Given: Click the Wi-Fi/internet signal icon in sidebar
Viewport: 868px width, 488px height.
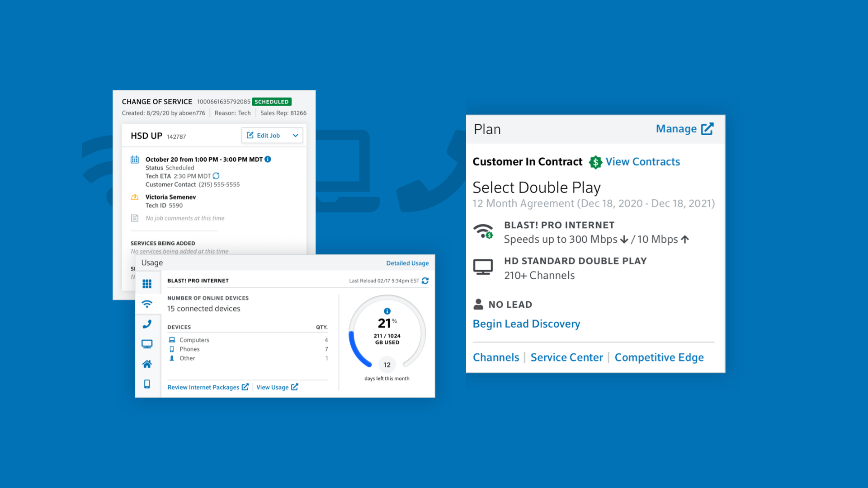Looking at the screenshot, I should 148,303.
